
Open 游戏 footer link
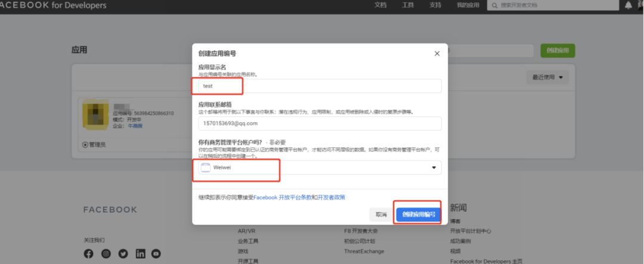[243, 251]
